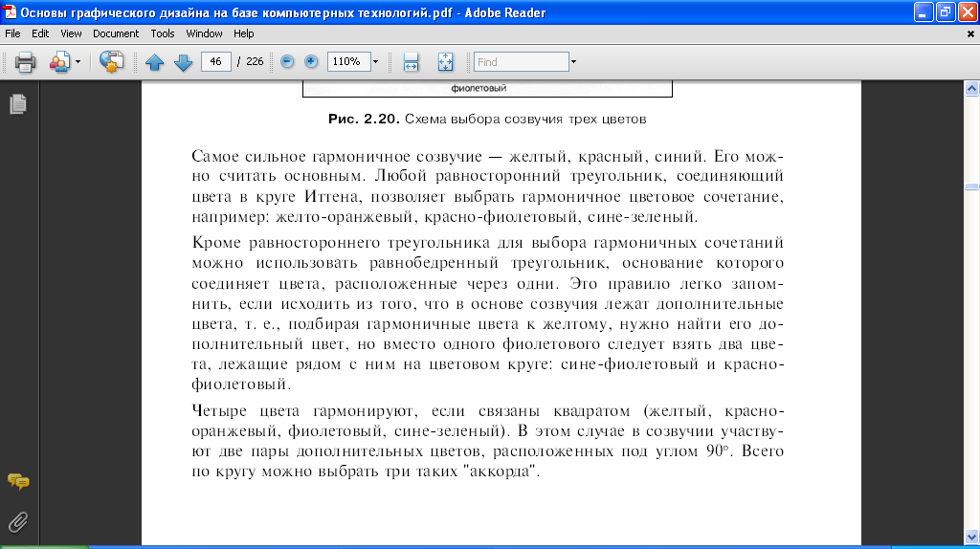Restore down the Adobe Reader window

(x=946, y=12)
